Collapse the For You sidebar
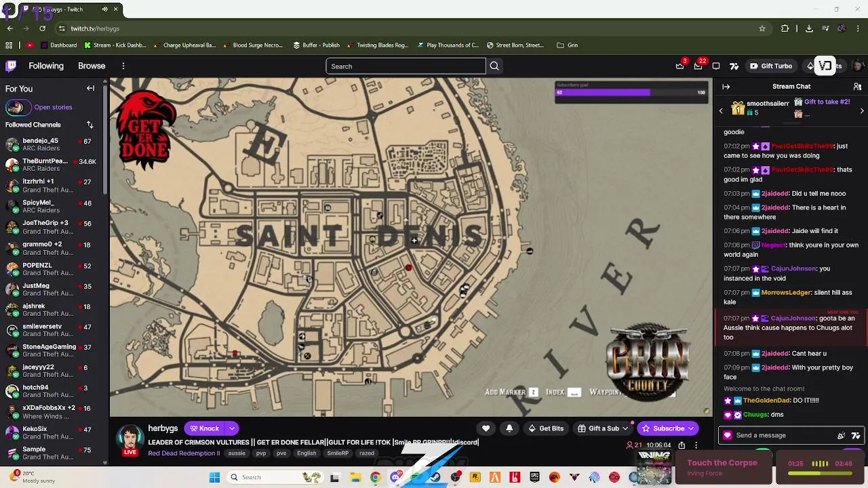The width and height of the screenshot is (868, 488). point(90,88)
